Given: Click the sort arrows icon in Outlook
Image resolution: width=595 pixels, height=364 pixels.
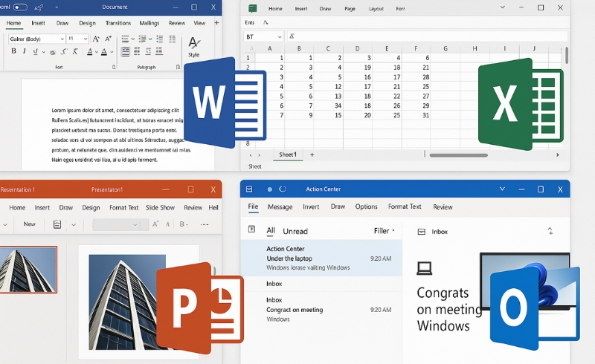Looking at the screenshot, I should pos(550,231).
